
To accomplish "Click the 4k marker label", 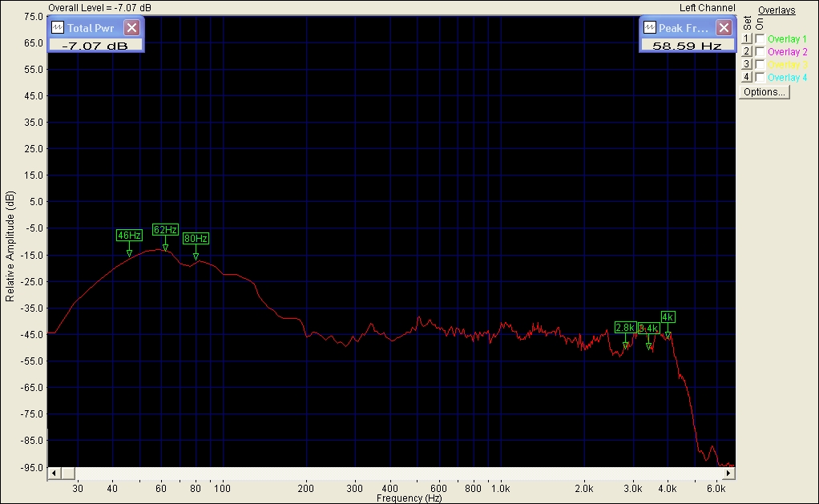I will coord(668,317).
